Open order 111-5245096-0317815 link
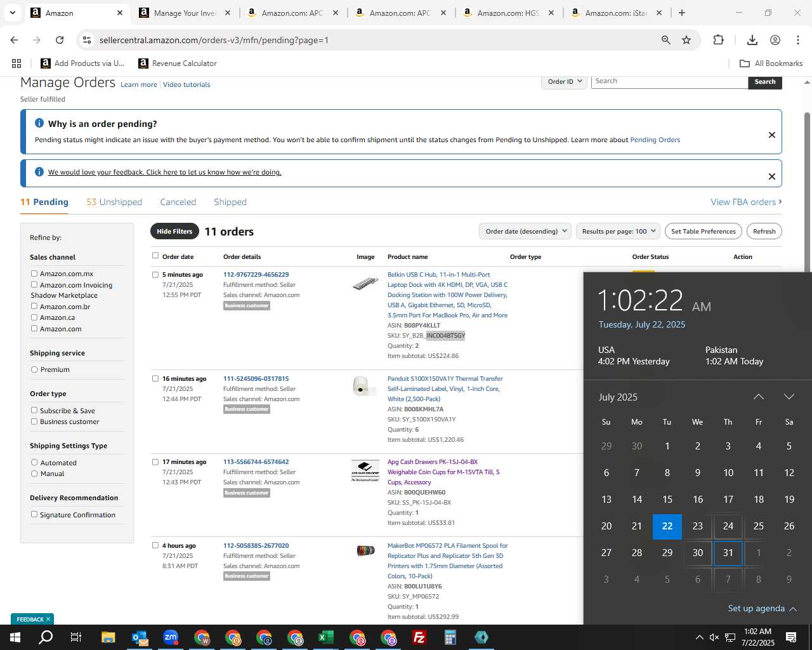 (256, 378)
